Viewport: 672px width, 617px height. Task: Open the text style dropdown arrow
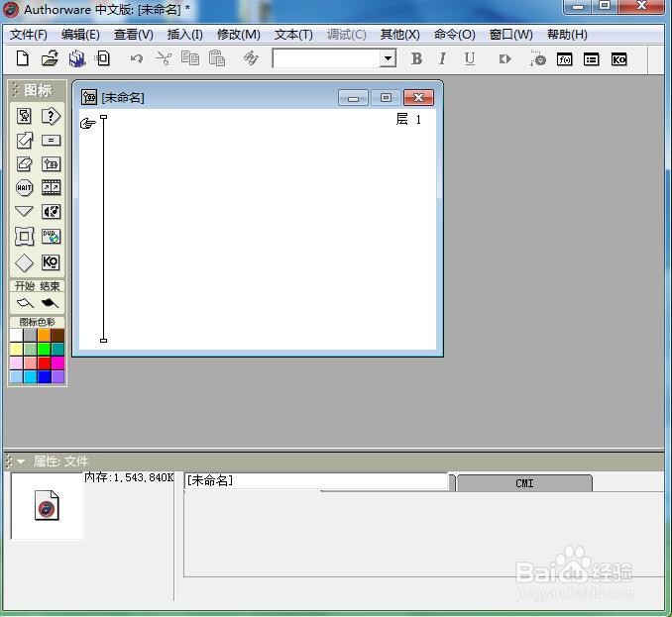388,58
